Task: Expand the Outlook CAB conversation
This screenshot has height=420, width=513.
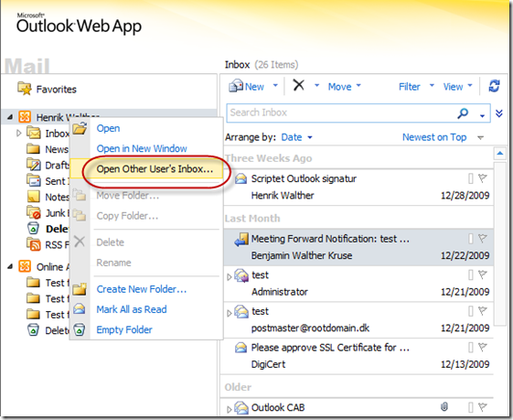Action: [x=229, y=409]
